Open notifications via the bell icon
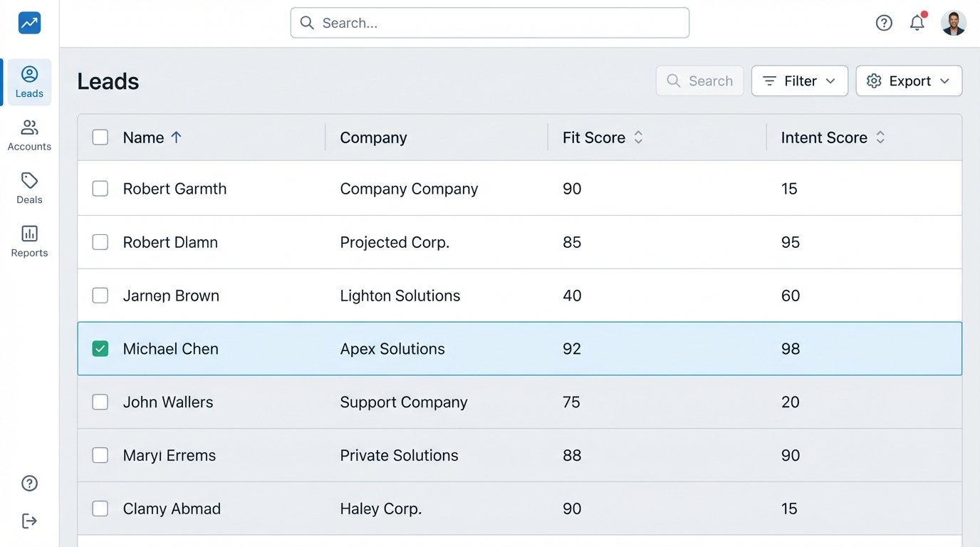 click(917, 23)
